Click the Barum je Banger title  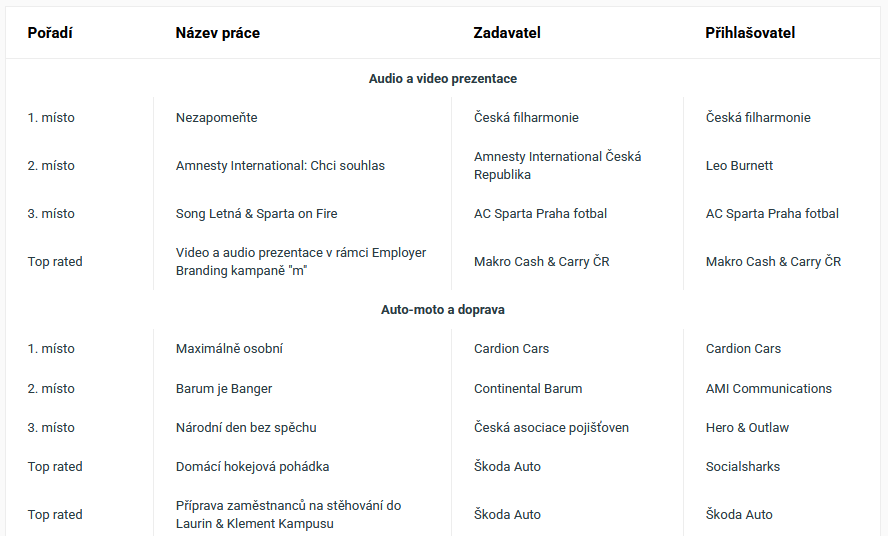(x=224, y=389)
